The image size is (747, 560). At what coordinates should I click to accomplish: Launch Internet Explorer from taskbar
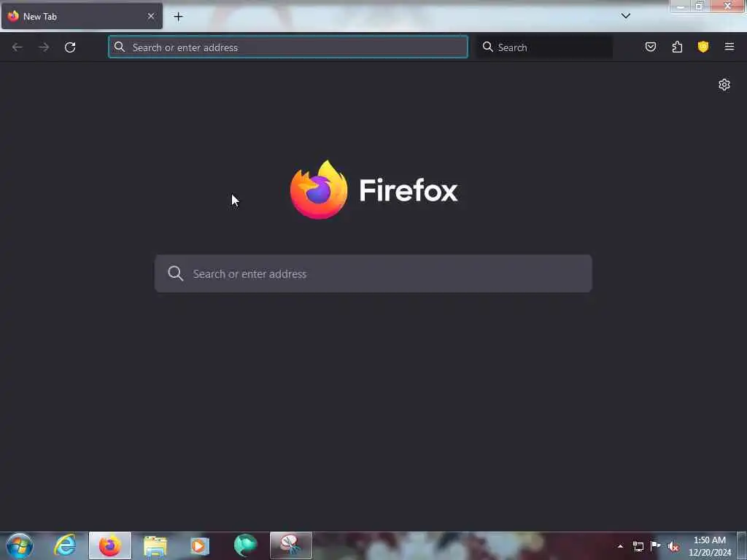coord(65,545)
